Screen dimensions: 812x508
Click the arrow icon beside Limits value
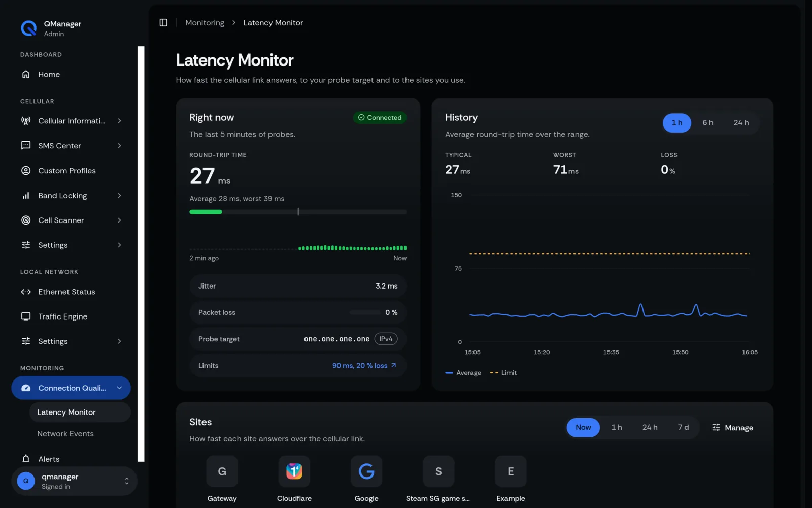(x=393, y=365)
